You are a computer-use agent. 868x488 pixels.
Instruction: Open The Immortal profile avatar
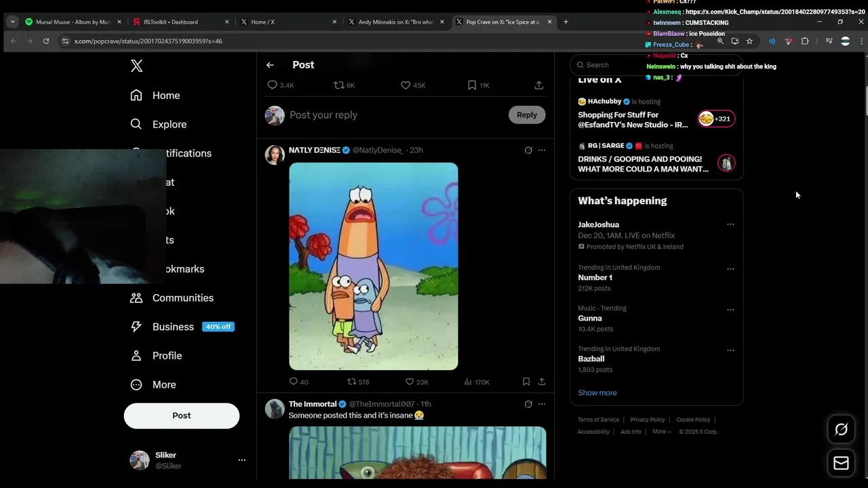[275, 409]
